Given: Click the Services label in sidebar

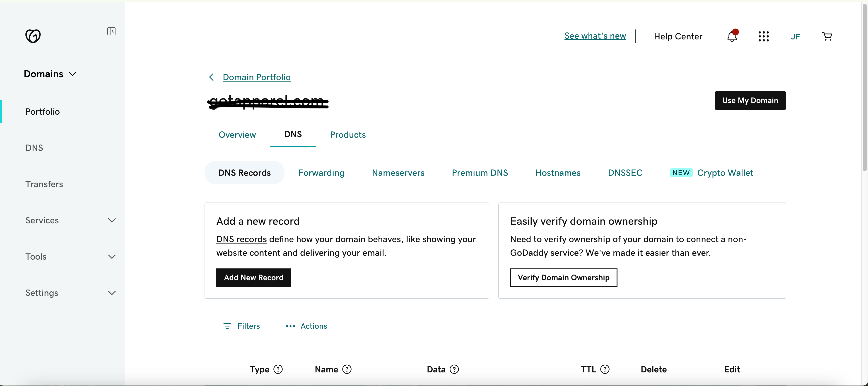Looking at the screenshot, I should pyautogui.click(x=42, y=220).
